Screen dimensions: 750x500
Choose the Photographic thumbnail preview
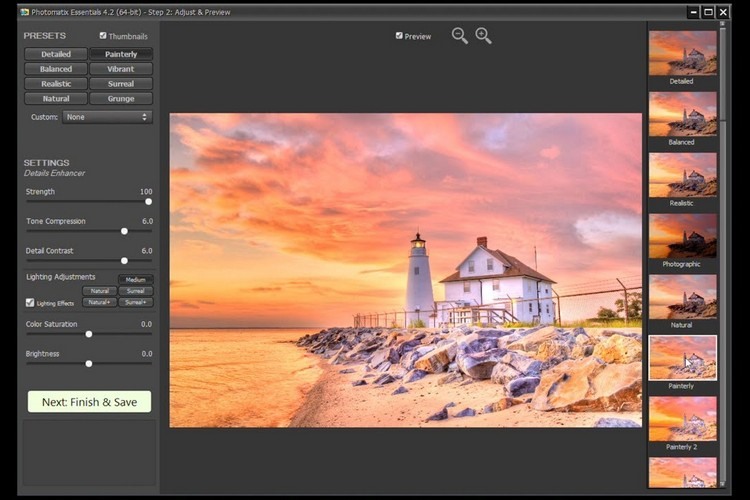point(682,235)
